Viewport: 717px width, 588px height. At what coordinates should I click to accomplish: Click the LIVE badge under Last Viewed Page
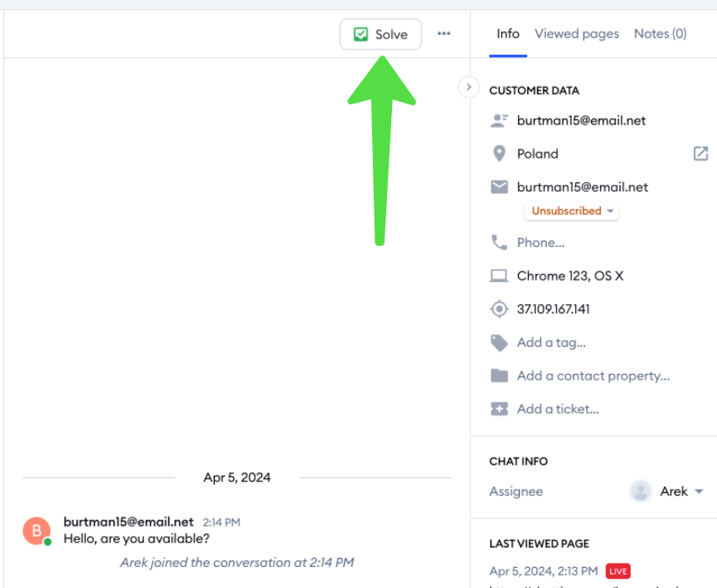618,570
